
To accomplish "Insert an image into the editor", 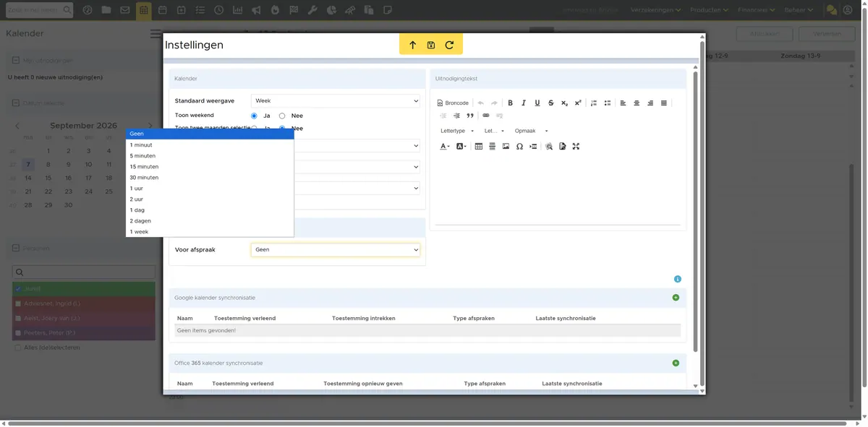I will point(506,147).
